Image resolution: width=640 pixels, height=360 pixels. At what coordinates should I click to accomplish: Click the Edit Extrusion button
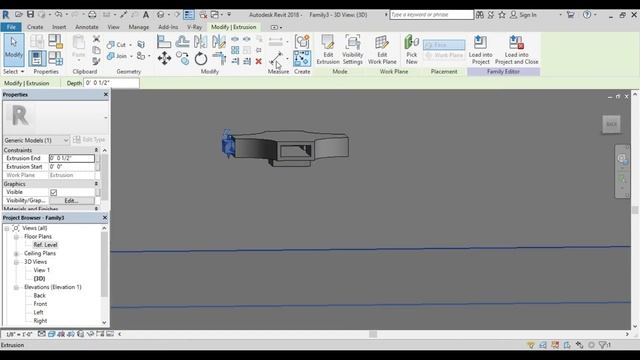(328, 50)
